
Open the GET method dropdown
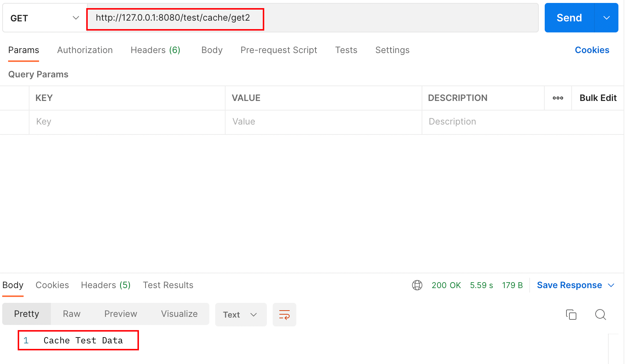[45, 18]
